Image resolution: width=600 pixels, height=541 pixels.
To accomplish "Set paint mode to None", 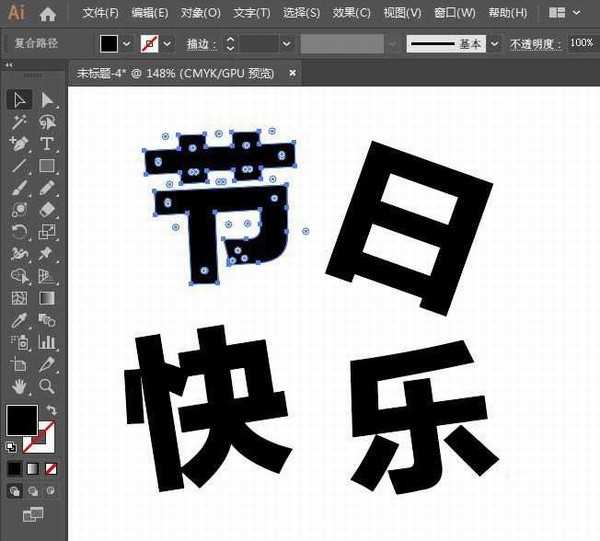I will [51, 468].
